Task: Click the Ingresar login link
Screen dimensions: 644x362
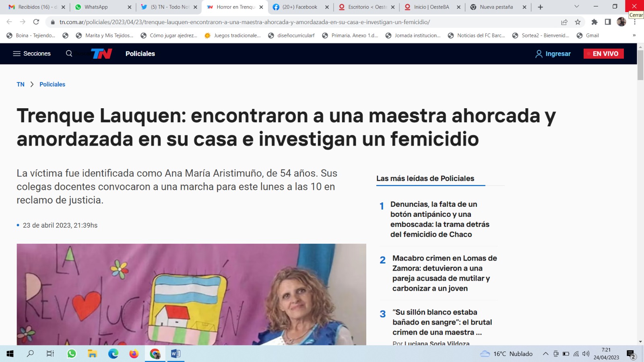Action: tap(553, 53)
